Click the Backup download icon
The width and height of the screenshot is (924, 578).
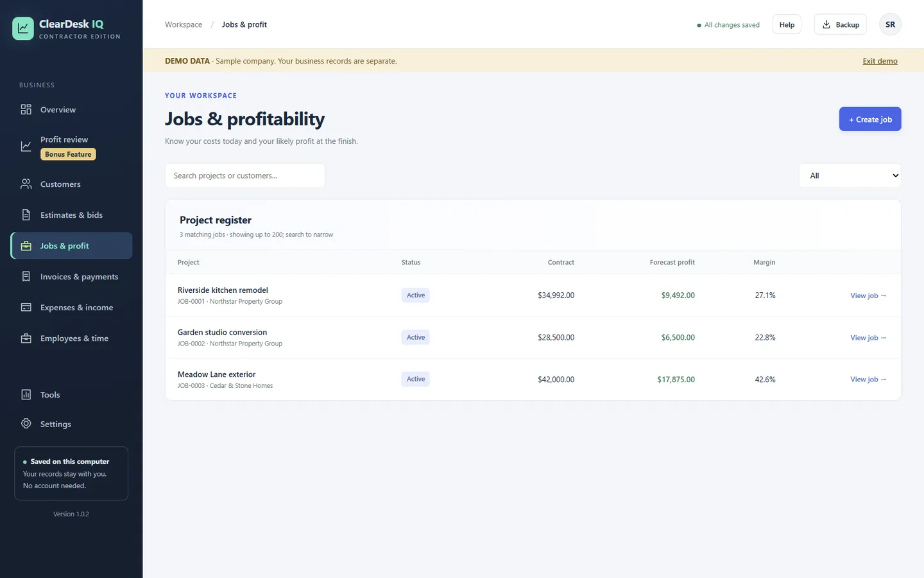(826, 24)
